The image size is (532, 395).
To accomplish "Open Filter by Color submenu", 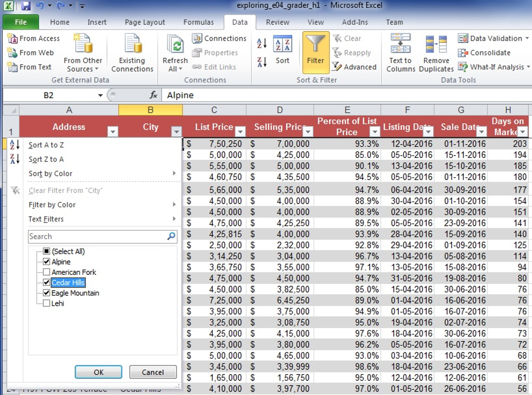I will pyautogui.click(x=94, y=205).
